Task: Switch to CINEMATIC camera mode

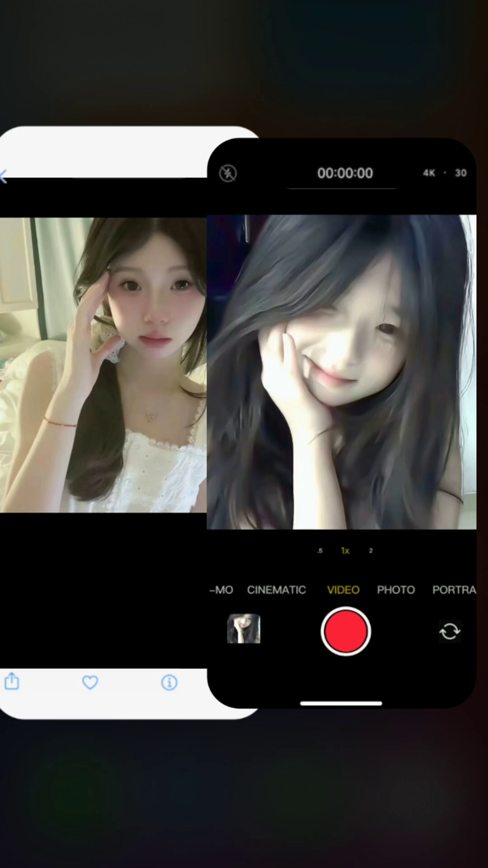Action: coord(276,590)
